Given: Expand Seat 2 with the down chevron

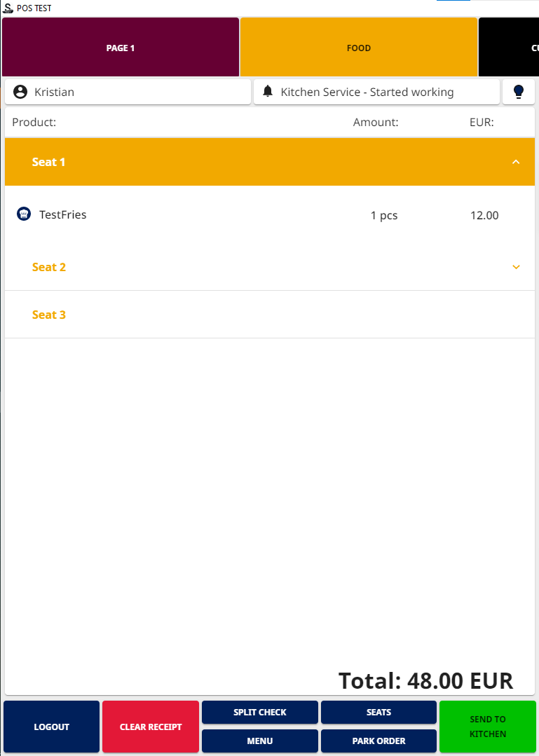Looking at the screenshot, I should click(516, 267).
